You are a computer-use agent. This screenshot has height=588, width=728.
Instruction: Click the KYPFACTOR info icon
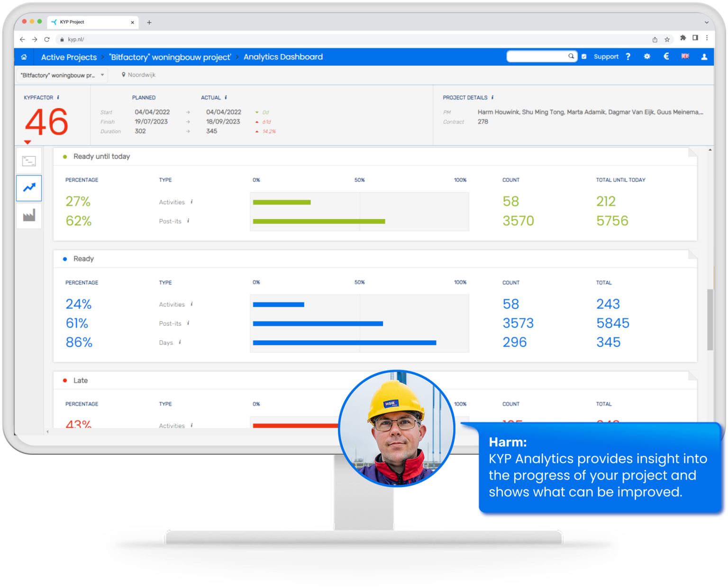[58, 97]
